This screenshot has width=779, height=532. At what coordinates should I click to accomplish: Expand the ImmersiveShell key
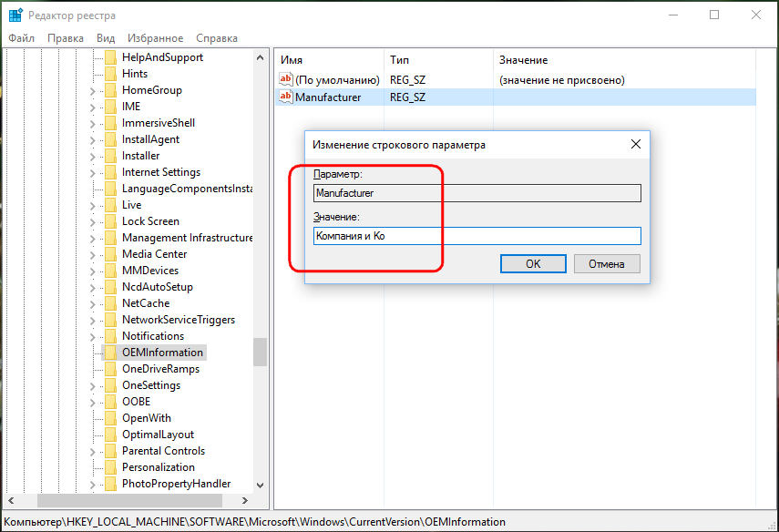click(92, 124)
